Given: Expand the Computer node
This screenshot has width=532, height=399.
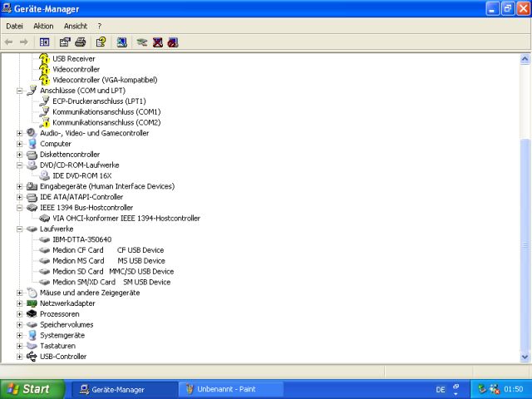Looking at the screenshot, I should point(20,144).
